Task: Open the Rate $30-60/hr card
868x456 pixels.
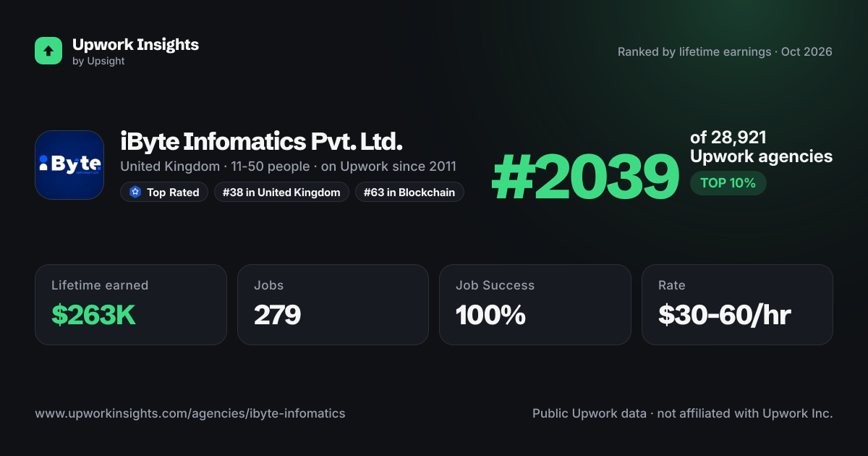Action: pos(737,305)
